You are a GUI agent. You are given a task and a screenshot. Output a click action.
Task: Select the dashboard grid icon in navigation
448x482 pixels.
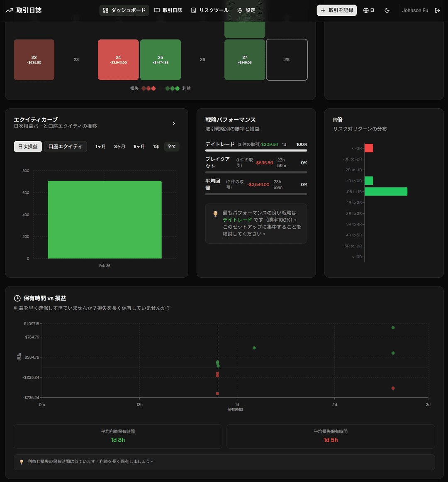coord(106,10)
